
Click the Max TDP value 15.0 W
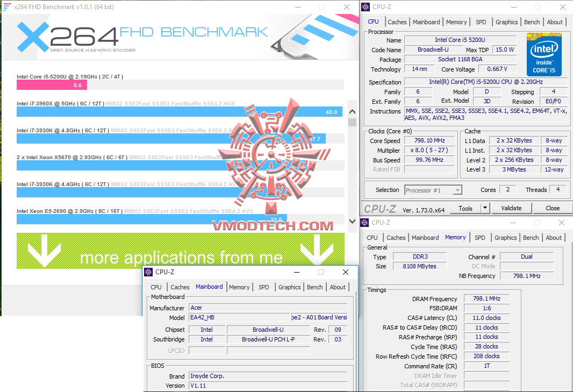505,49
